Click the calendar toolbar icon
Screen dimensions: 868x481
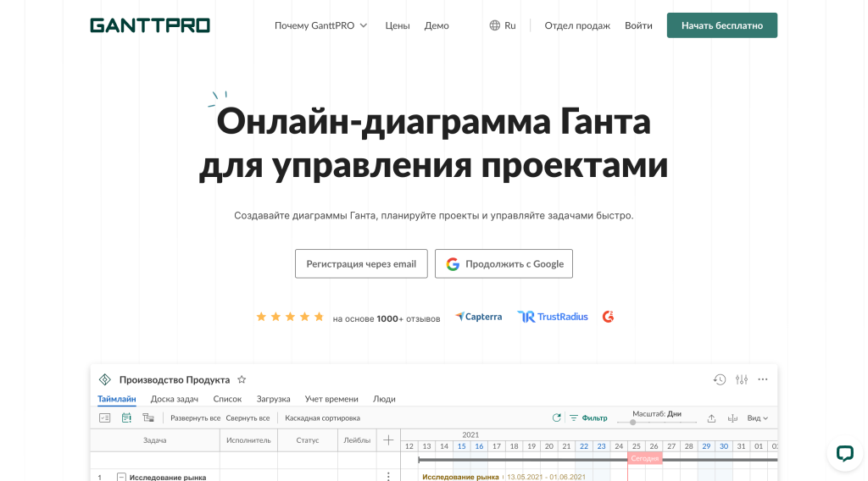click(x=126, y=418)
